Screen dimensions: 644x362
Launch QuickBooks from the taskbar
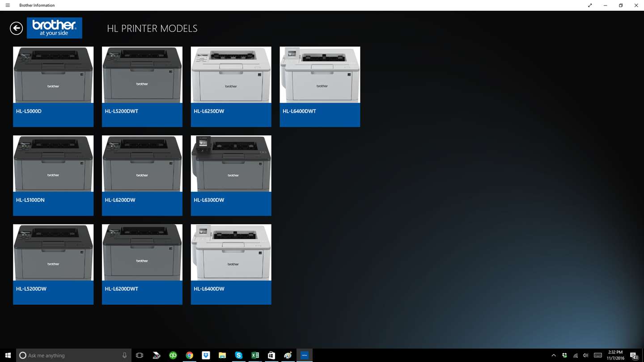pos(173,355)
